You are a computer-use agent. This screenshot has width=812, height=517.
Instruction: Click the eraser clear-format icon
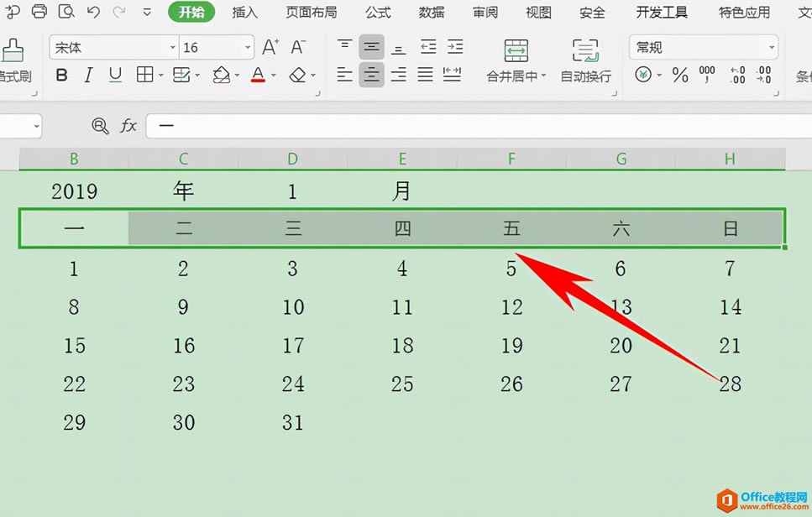tap(298, 75)
